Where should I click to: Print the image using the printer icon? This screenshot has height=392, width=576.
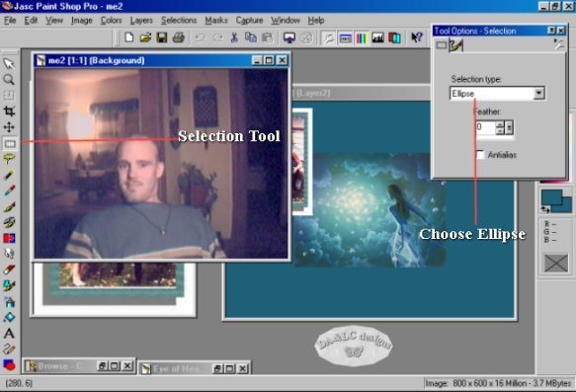click(179, 38)
